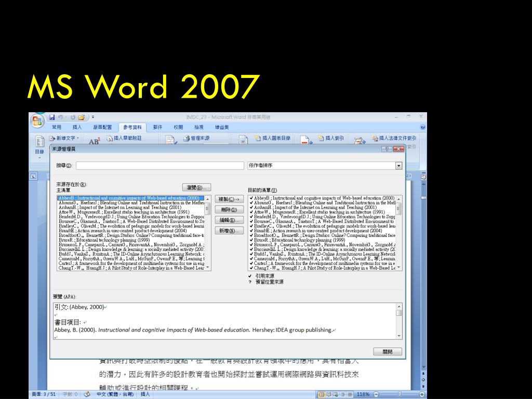Click the mark index entry icon
This screenshot has width=532, height=399.
pyautogui.click(x=305, y=140)
